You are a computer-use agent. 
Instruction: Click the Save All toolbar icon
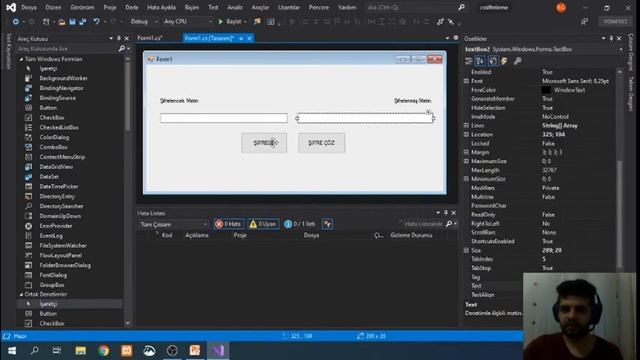83,22
